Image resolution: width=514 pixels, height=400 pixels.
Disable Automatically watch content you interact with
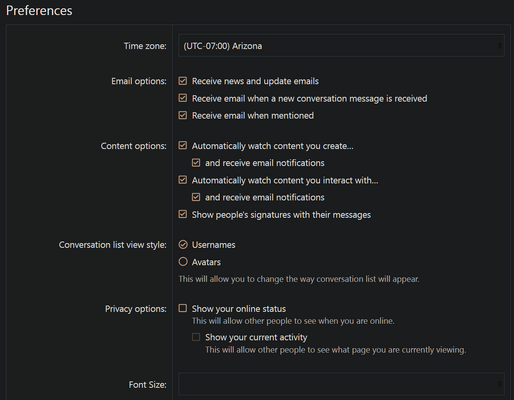(x=183, y=180)
